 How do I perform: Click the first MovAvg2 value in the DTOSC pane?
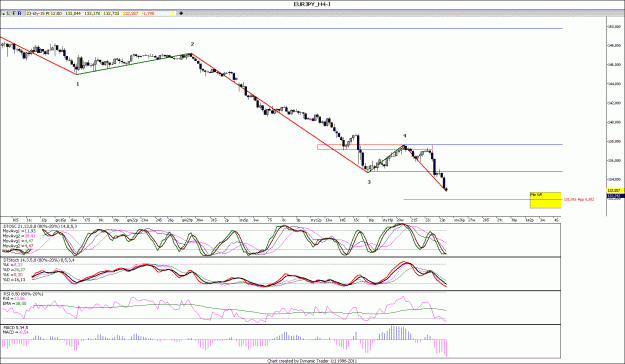click(x=30, y=236)
